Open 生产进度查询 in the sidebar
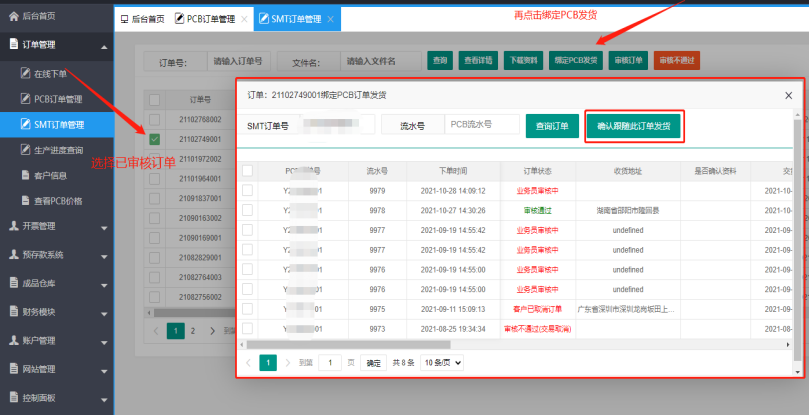 point(58,150)
